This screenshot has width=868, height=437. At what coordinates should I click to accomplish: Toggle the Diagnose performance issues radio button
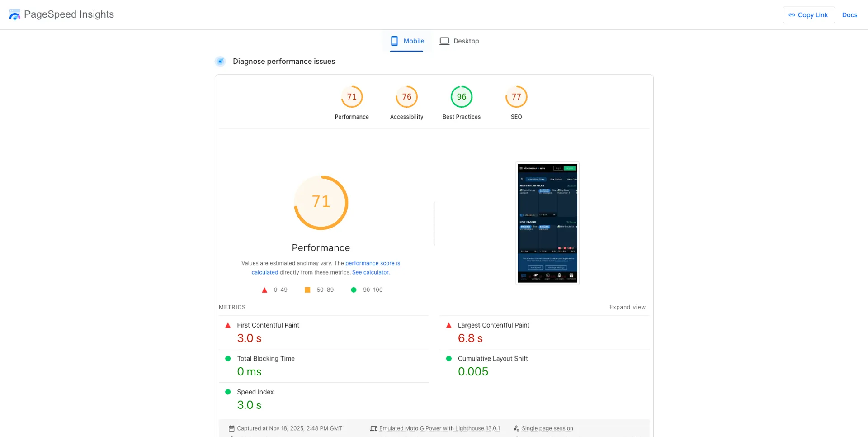coord(220,61)
